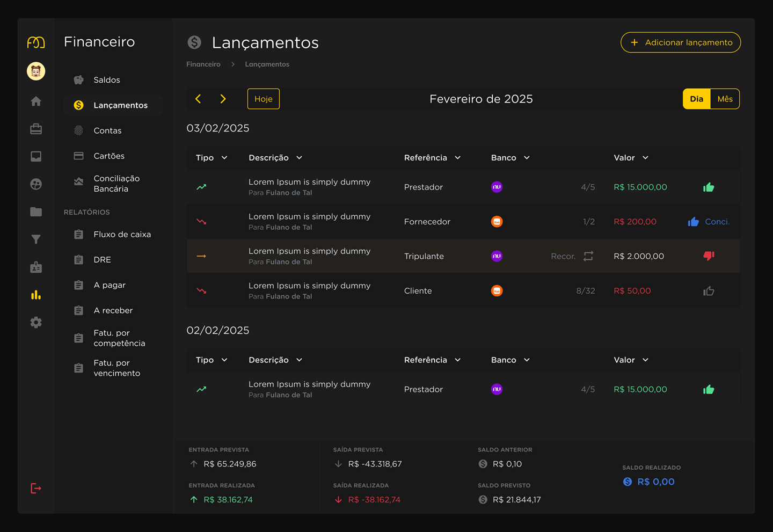Open the briefcase icon in the sidebar
Screen dimensions: 773x532
pos(36,129)
